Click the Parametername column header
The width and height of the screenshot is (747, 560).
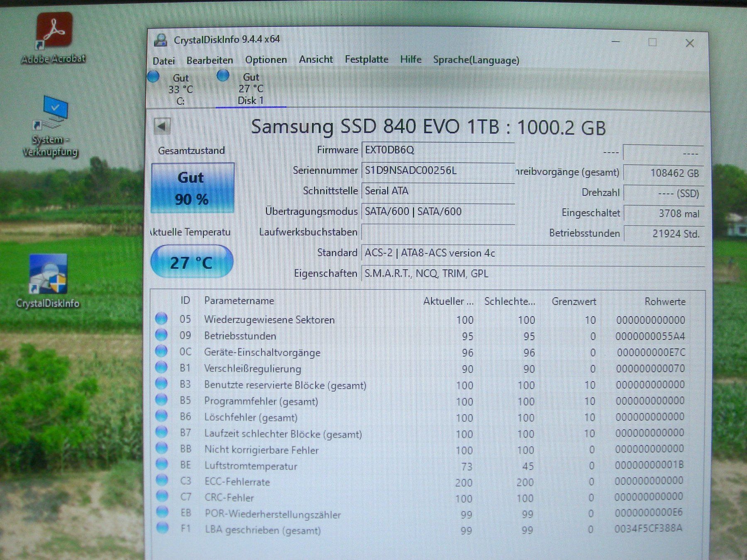pyautogui.click(x=239, y=301)
